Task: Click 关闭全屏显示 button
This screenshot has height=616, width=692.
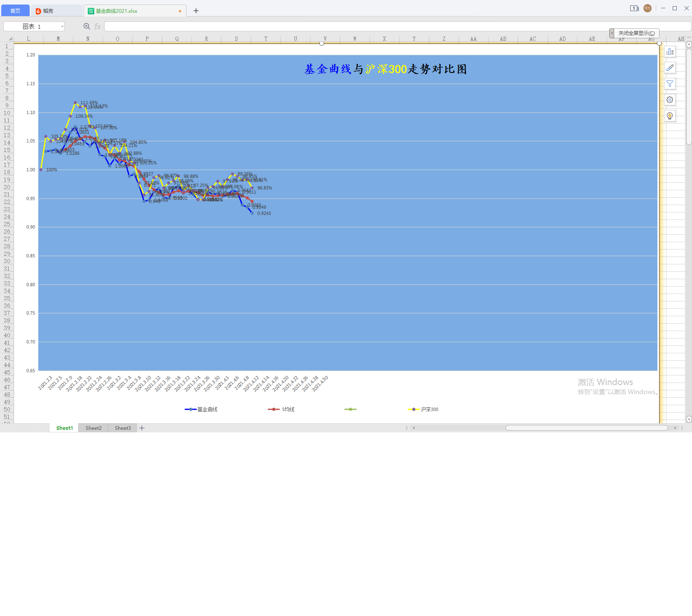Action: point(636,33)
